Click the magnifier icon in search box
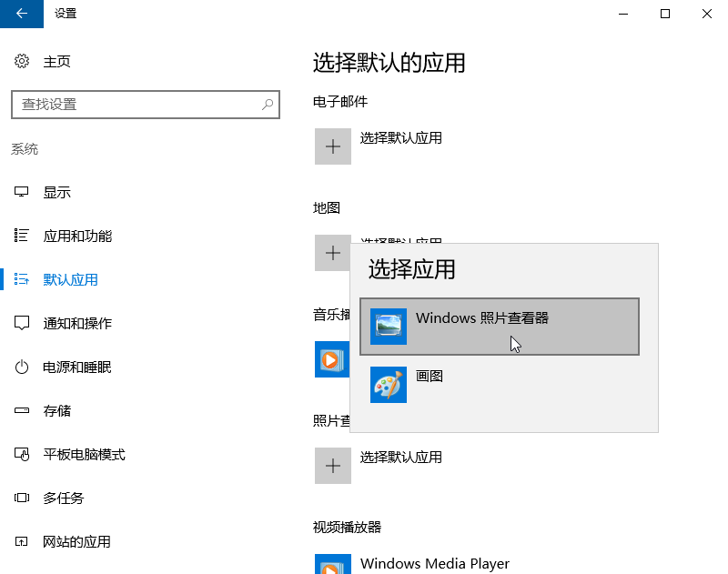This screenshot has width=728, height=574. [x=268, y=105]
